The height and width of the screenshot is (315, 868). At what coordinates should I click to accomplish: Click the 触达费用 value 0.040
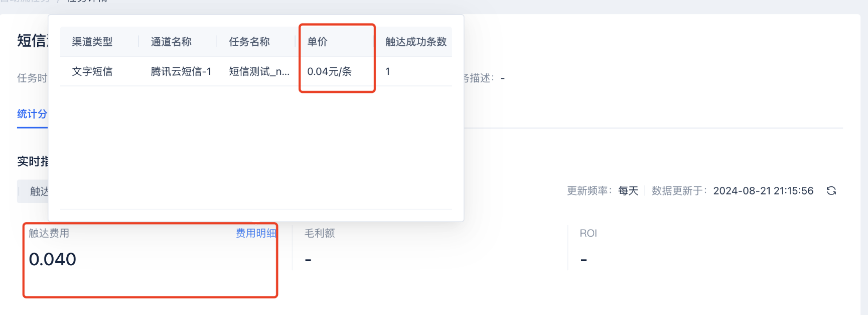pos(53,259)
